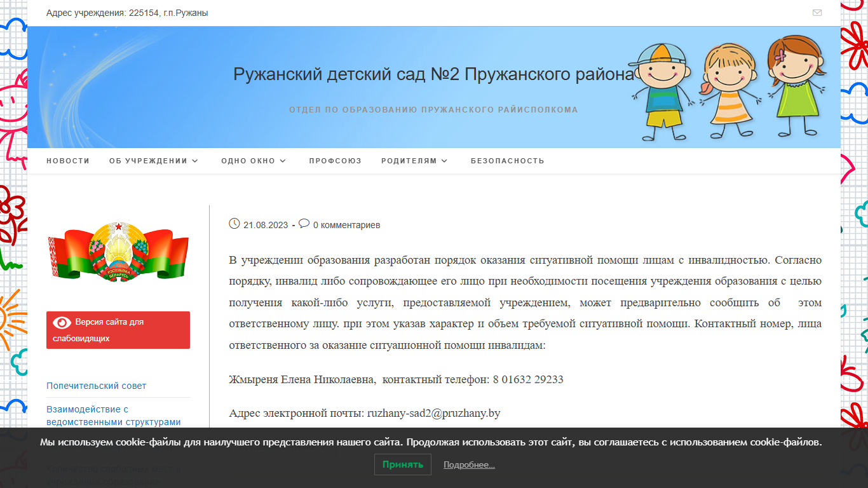Click the eye icon on the visually impaired button
Viewport: 868px width, 488px height.
click(62, 322)
